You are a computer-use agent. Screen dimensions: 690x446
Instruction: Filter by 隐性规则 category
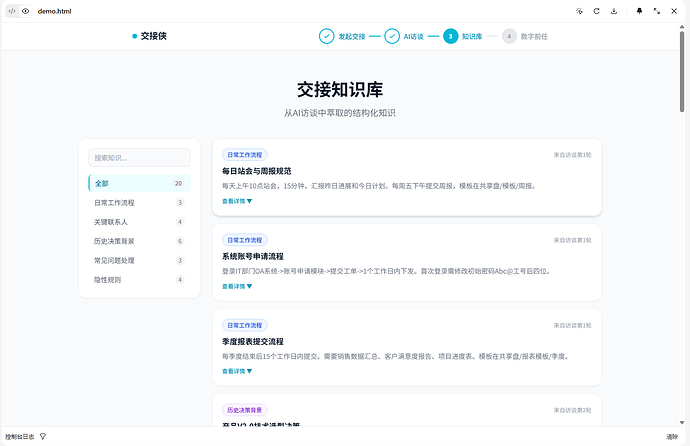click(139, 280)
